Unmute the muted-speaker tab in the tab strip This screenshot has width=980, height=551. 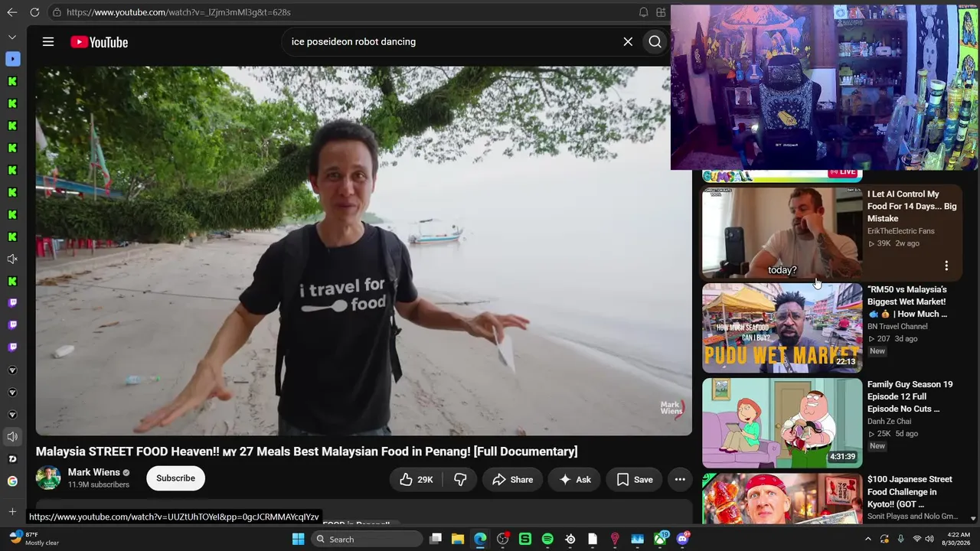click(12, 259)
